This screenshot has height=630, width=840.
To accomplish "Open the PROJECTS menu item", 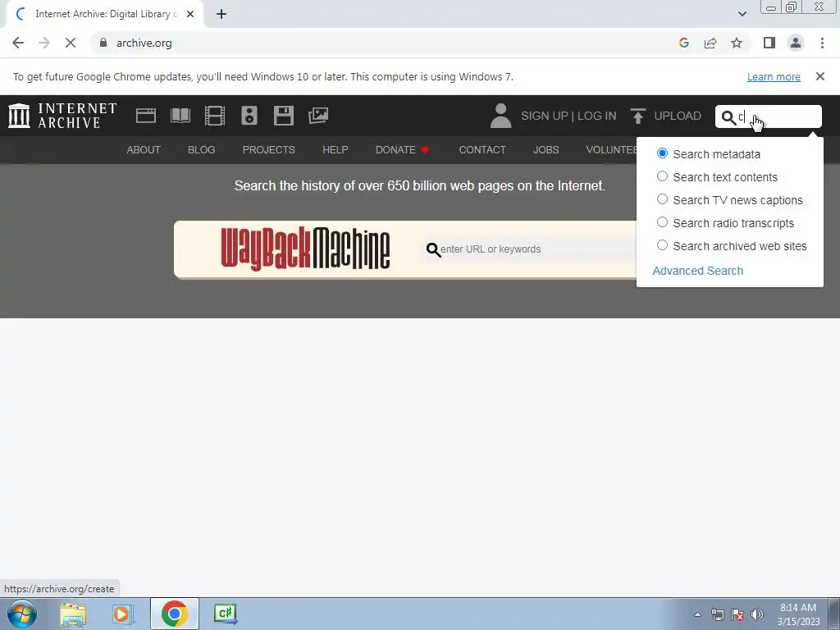I will [268, 150].
